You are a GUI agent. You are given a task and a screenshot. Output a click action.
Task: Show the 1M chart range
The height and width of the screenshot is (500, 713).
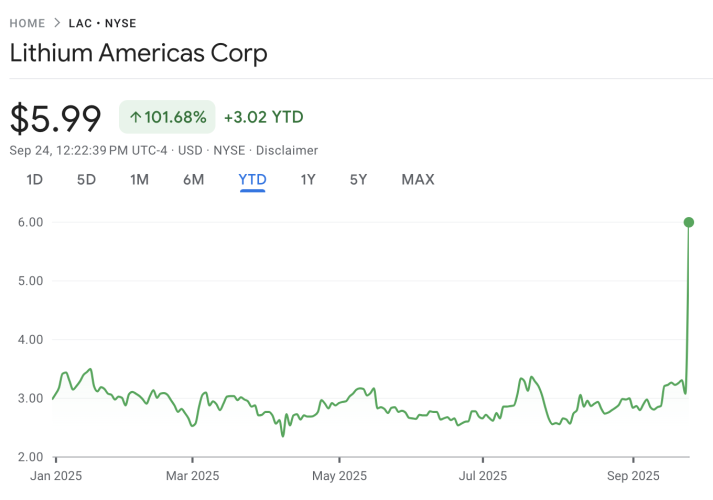139,180
